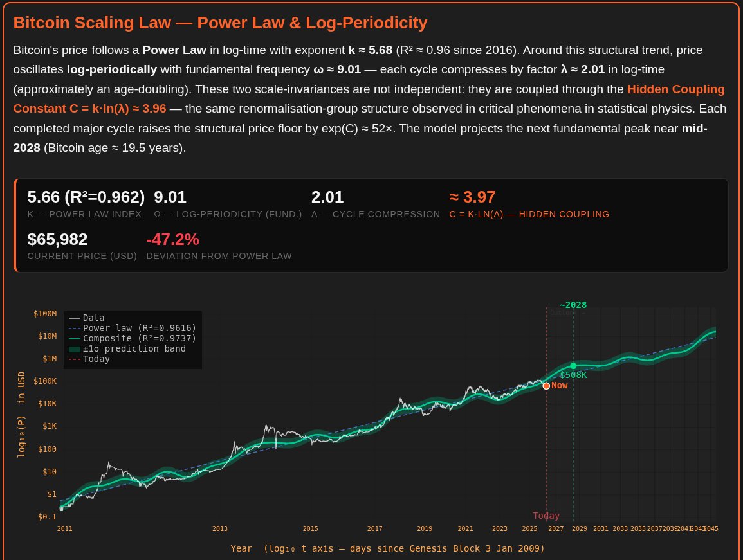
Task: Click the $508K projected peak price label
Action: click(573, 375)
